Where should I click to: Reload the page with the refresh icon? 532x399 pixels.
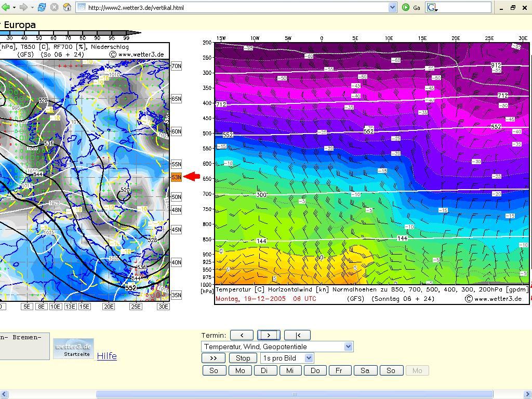point(42,7)
